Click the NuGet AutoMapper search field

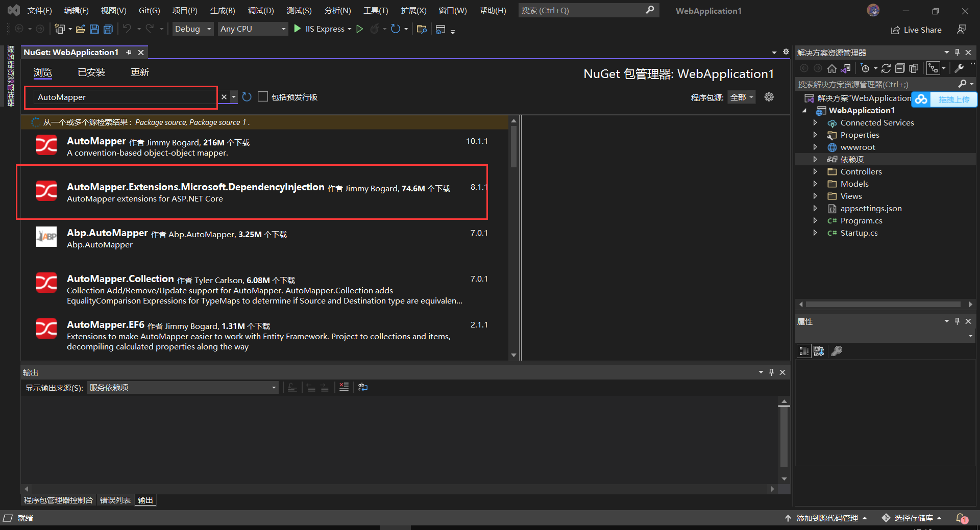pyautogui.click(x=126, y=97)
